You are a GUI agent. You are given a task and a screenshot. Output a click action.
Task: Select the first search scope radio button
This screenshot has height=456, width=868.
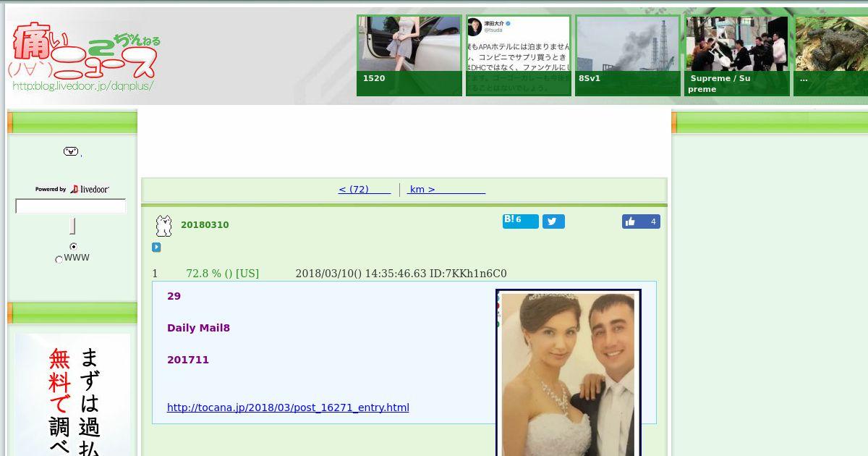(x=73, y=247)
